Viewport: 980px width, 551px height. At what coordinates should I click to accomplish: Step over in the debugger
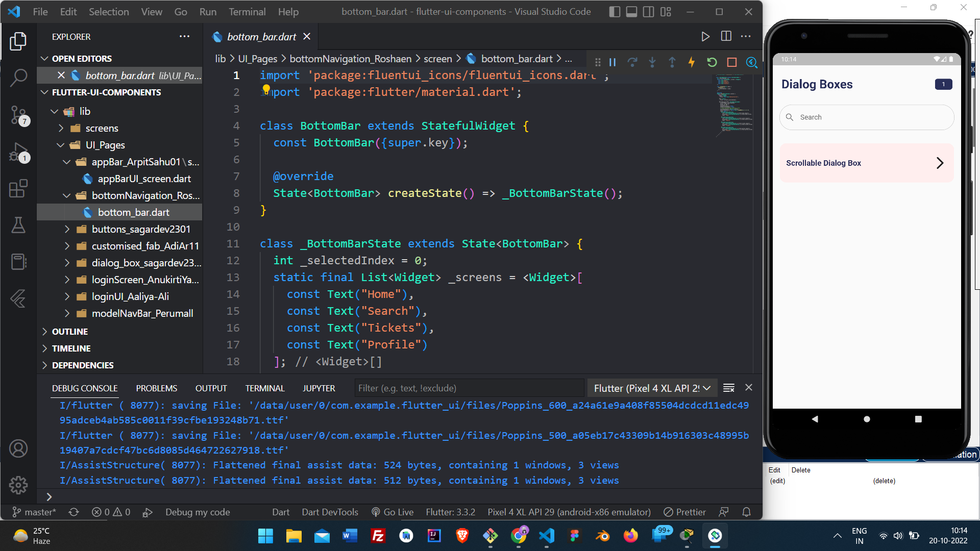coord(632,62)
